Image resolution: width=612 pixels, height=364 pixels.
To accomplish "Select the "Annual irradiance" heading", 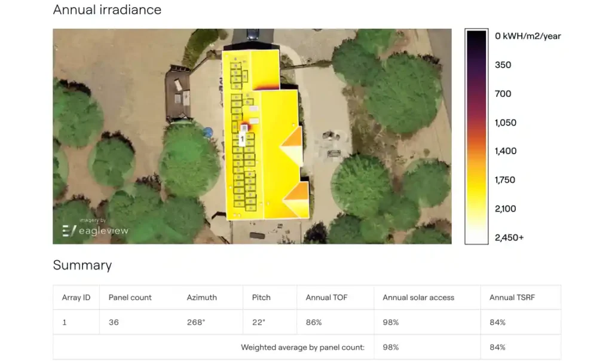I will pyautogui.click(x=108, y=10).
